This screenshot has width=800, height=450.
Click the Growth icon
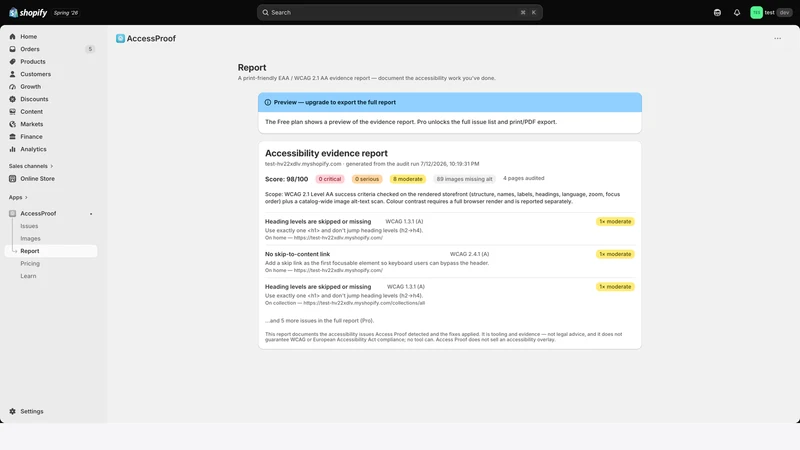(12, 87)
